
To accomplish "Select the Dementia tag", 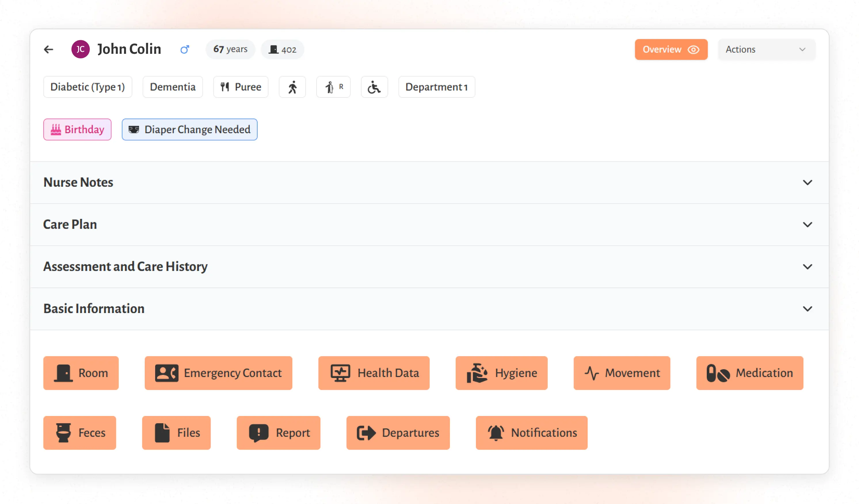I will (172, 87).
